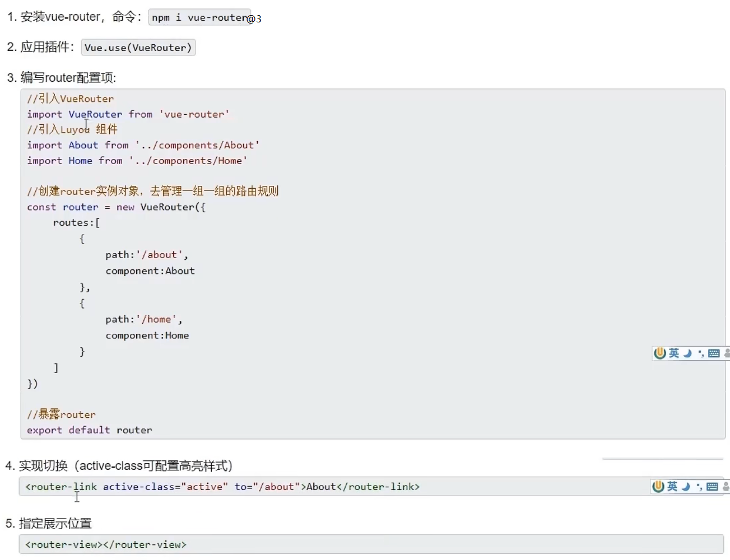
Task: Click the IME logo inside the router config code block
Action: (660, 353)
